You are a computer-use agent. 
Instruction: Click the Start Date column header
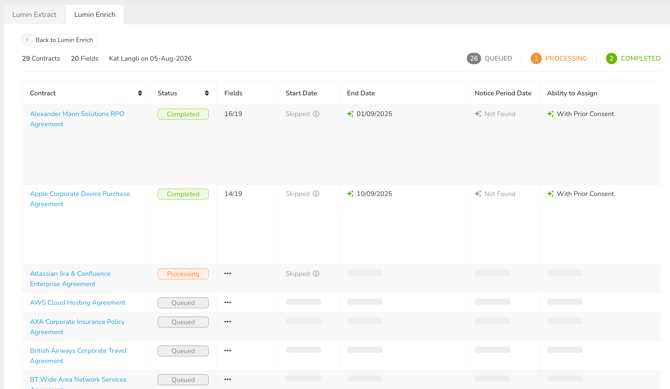[x=301, y=93]
